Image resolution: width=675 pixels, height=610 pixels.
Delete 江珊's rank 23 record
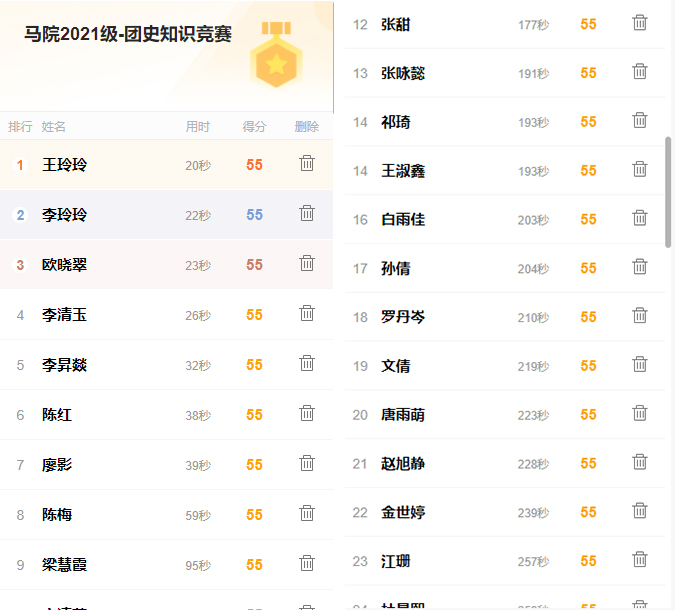click(x=640, y=560)
